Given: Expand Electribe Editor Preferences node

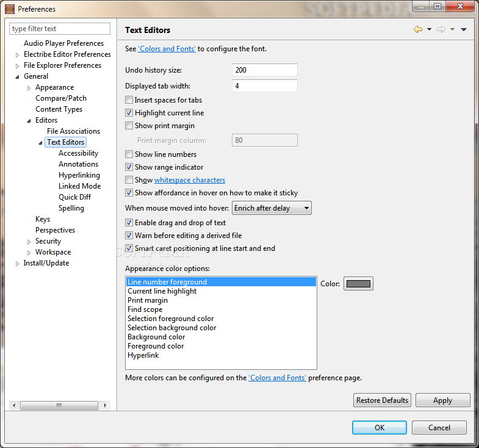Looking at the screenshot, I should point(18,55).
